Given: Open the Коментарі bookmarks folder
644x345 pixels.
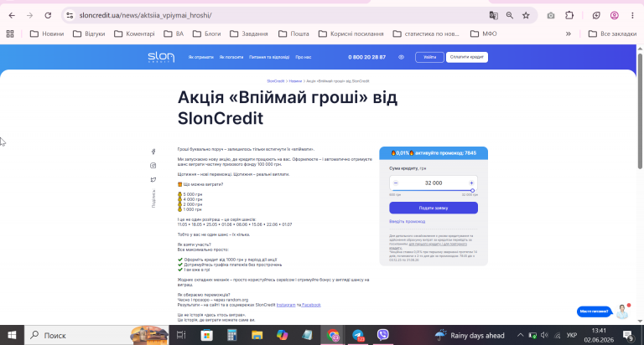Looking at the screenshot, I should [x=134, y=33].
